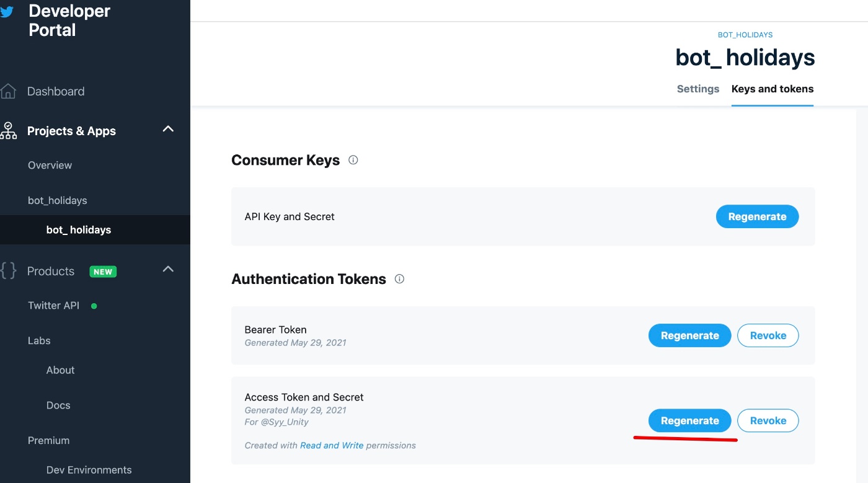The height and width of the screenshot is (483, 868).
Task: Regenerate the Bearer Token
Action: click(x=689, y=335)
